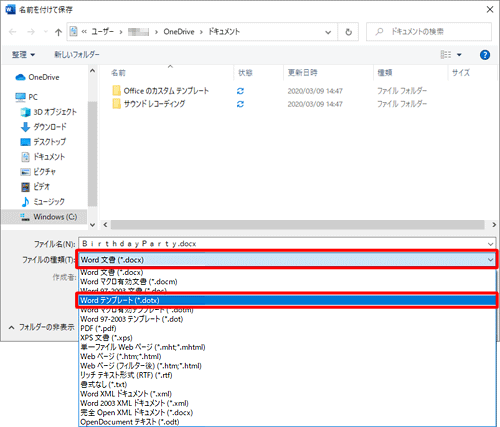The height and width of the screenshot is (427, 500).
Task: Open the 整理 menu
Action: [23, 54]
